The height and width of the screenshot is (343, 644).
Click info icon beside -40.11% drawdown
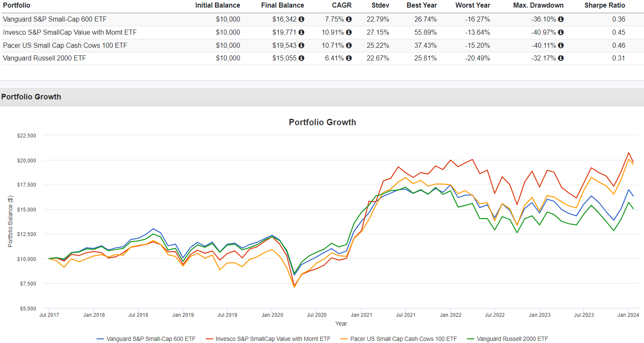(561, 45)
